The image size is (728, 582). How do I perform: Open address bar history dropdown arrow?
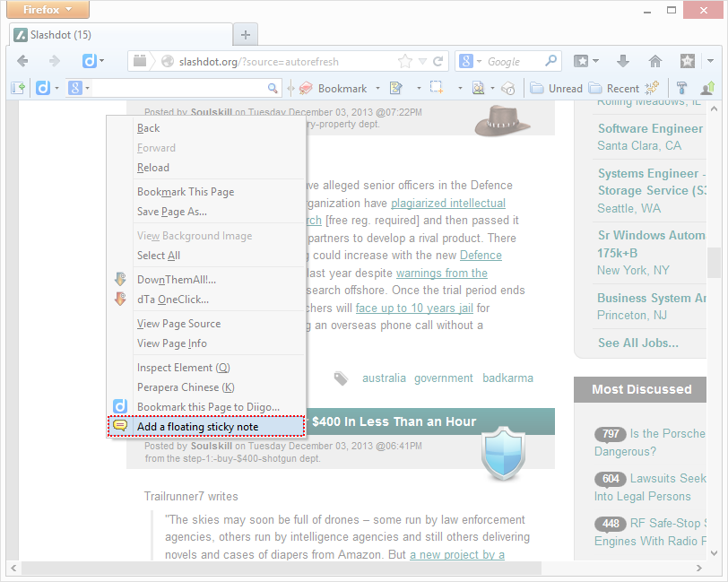point(422,61)
